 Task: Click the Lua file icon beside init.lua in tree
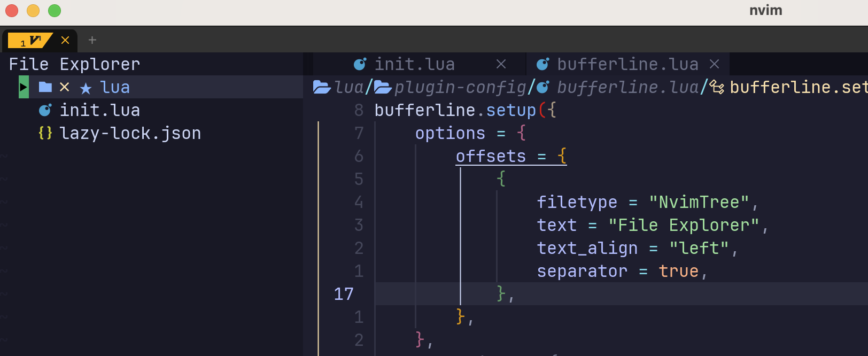(45, 110)
